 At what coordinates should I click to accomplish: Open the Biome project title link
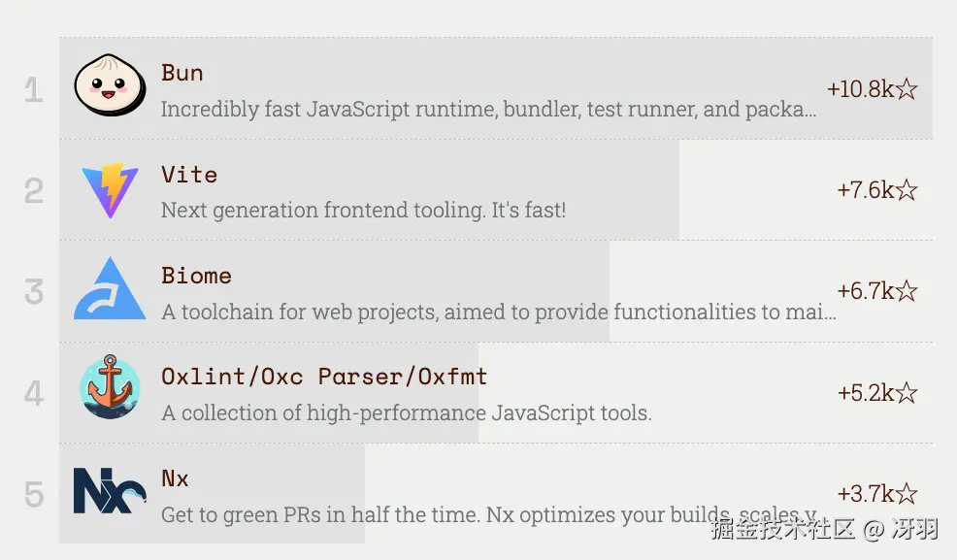[x=196, y=276]
